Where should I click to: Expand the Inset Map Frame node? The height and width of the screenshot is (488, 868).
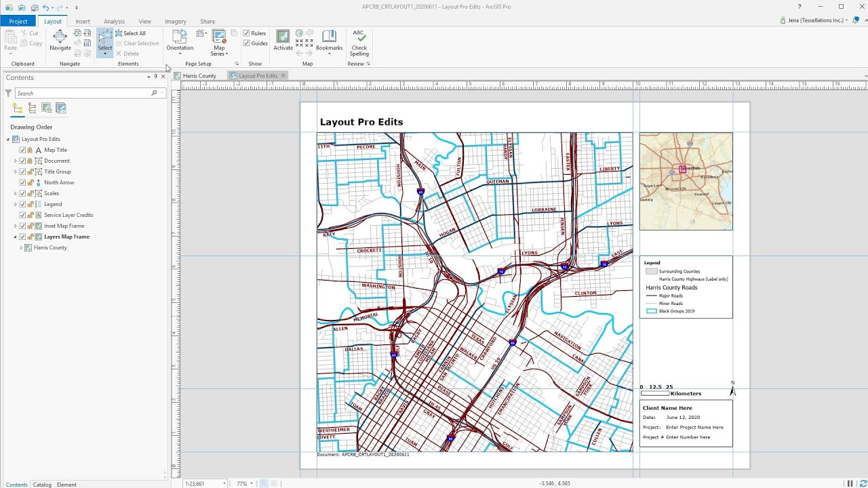coord(16,226)
